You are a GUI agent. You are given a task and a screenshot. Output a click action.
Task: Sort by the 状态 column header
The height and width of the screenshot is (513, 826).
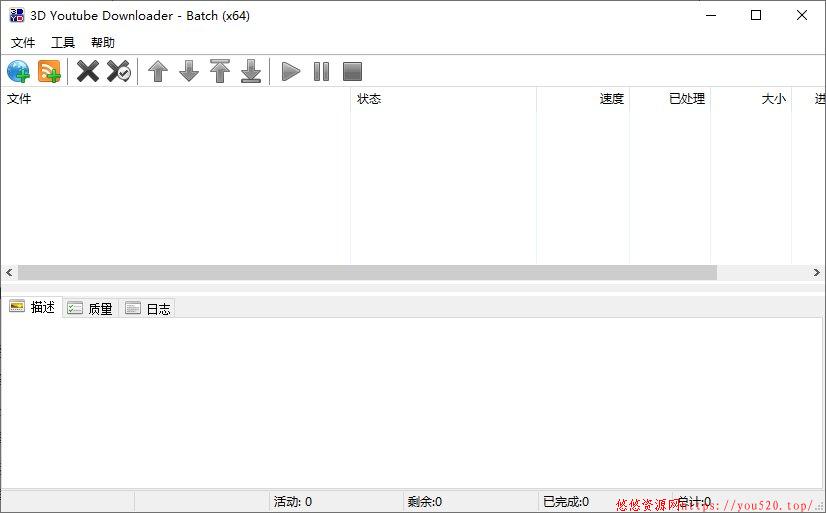click(444, 98)
